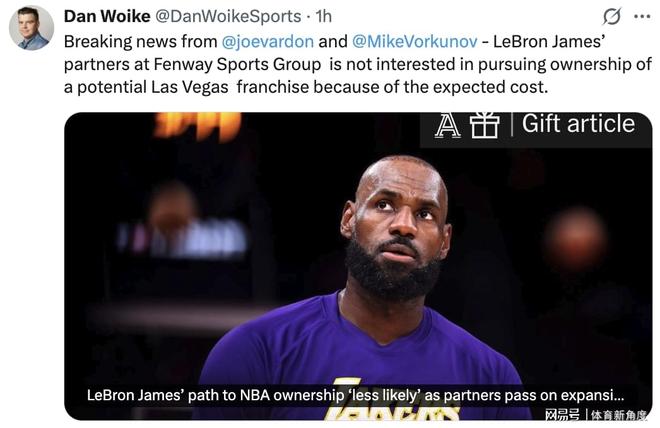The height and width of the screenshot is (428, 660).
Task: Open the article headline caption overlay
Action: coord(355,395)
